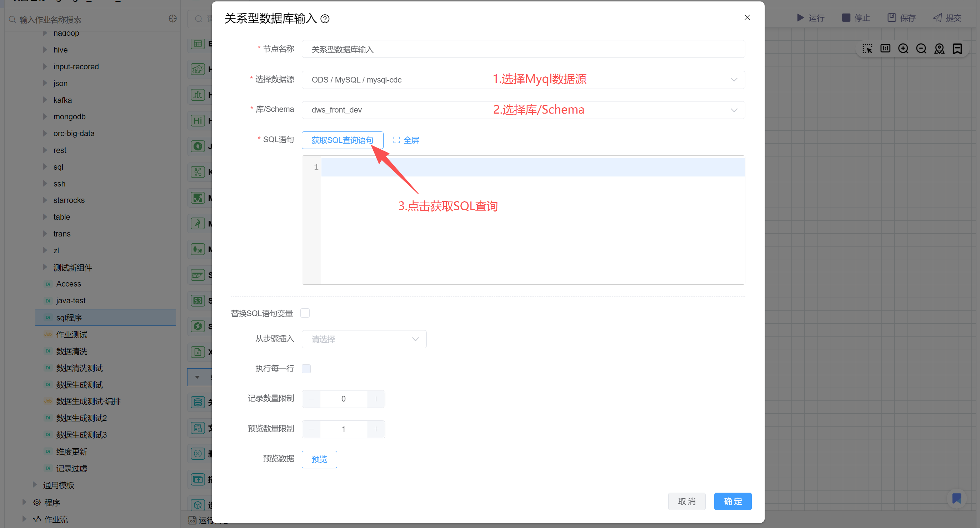Click the add job icon beside search
Screen dimensions: 980x528
coord(173,19)
